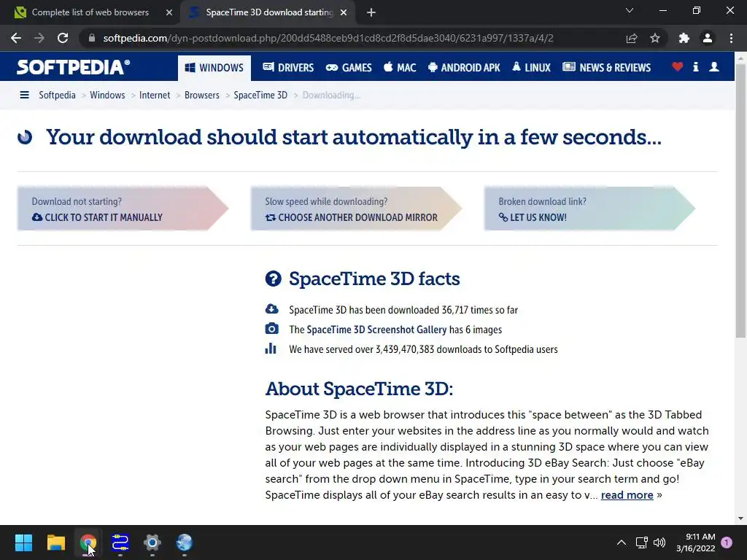Expand the system tray hidden icons chevron
The height and width of the screenshot is (560, 747).
(x=622, y=542)
